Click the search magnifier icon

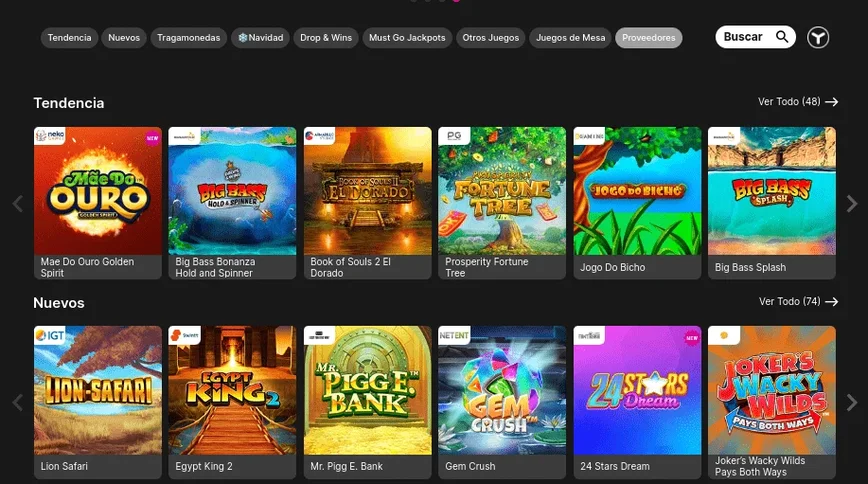pos(783,38)
